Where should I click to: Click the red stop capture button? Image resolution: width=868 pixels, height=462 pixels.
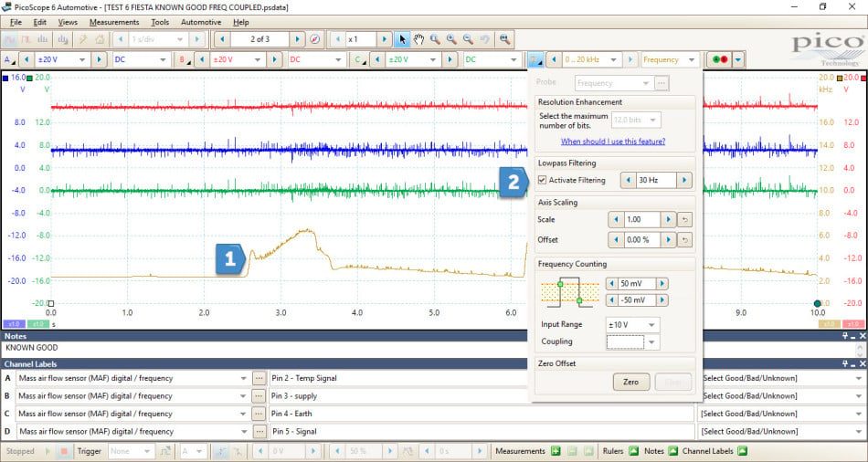click(x=64, y=451)
